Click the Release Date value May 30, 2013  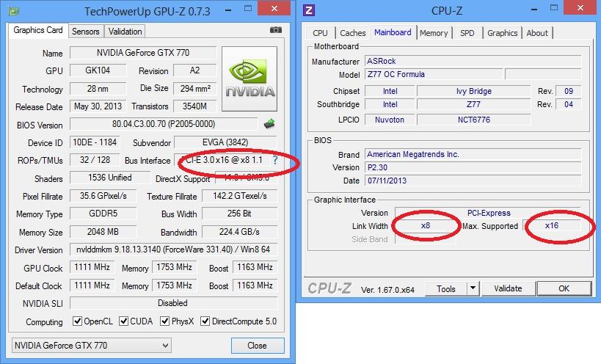[x=98, y=106]
